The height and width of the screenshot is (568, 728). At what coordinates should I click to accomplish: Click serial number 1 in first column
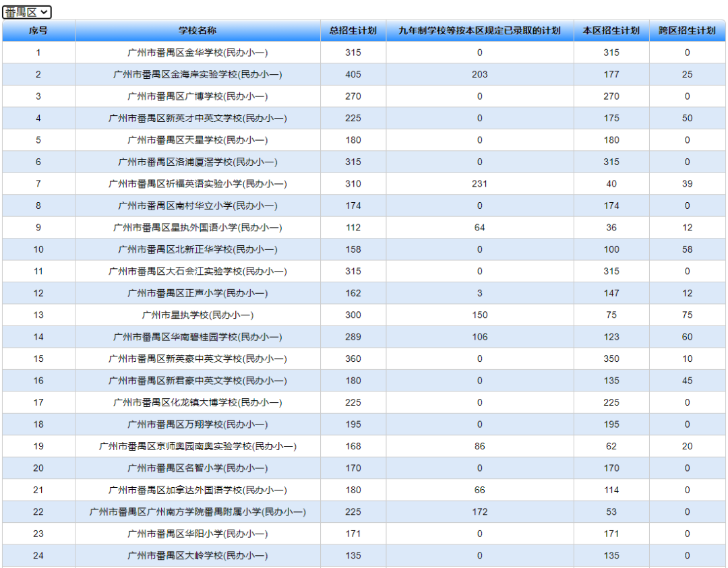pyautogui.click(x=38, y=53)
